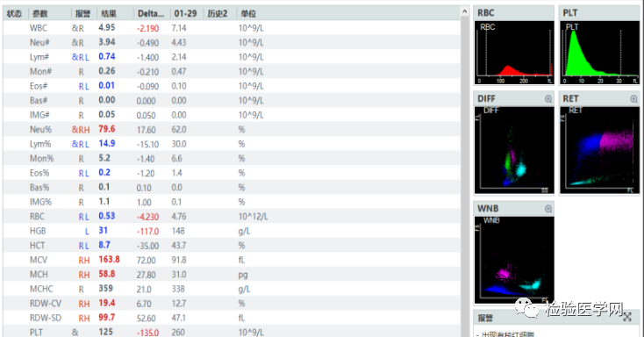
Task: Open the PLT histogram thumbnail
Action: 599,53
